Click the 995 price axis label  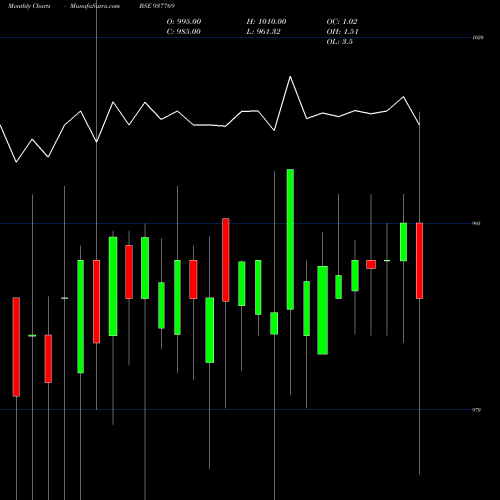[477, 223]
